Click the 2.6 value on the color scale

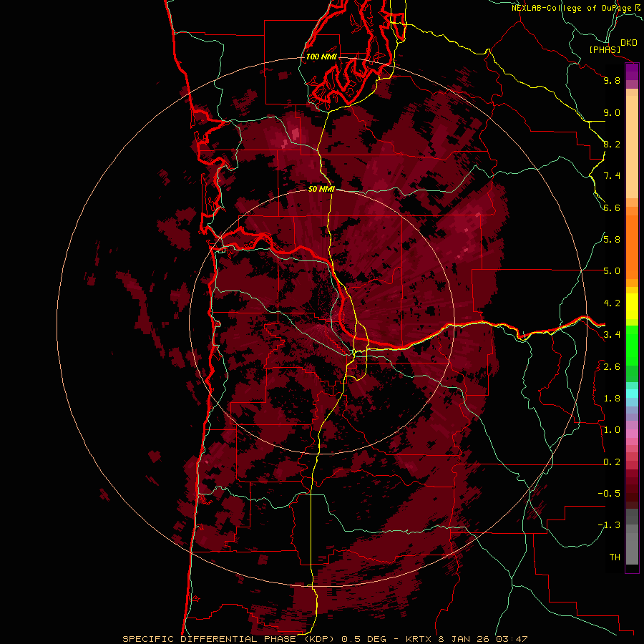[612, 367]
